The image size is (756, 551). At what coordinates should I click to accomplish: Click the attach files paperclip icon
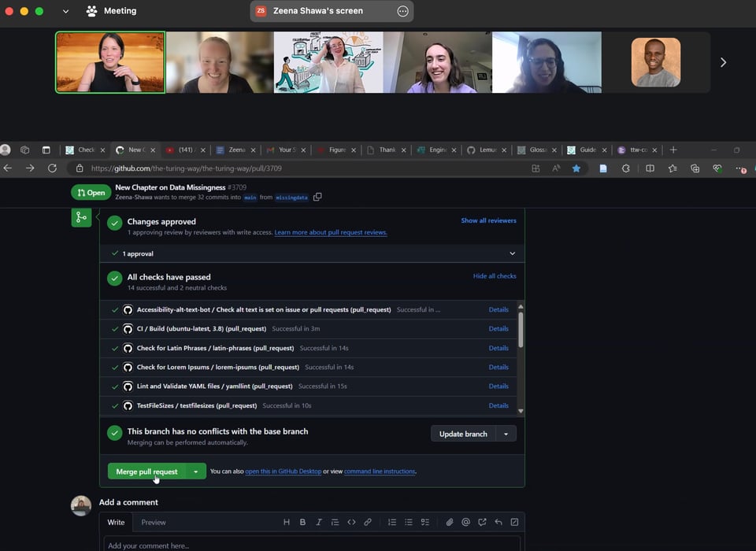point(450,522)
